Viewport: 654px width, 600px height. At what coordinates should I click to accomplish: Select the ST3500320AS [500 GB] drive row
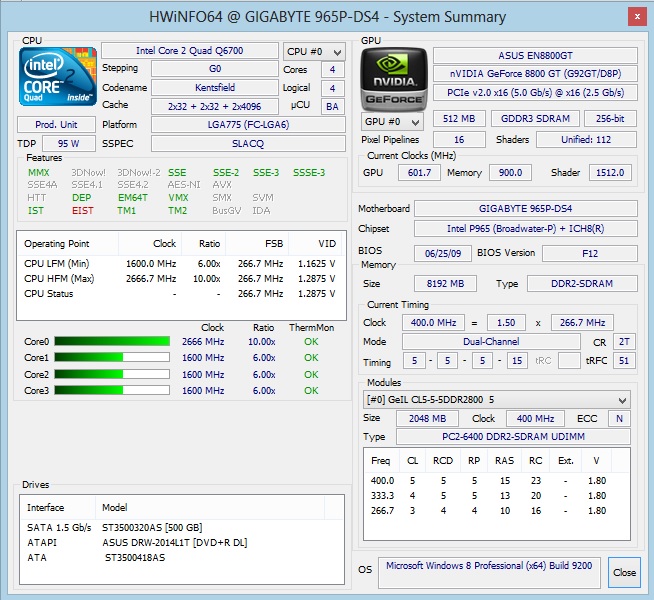point(182,528)
